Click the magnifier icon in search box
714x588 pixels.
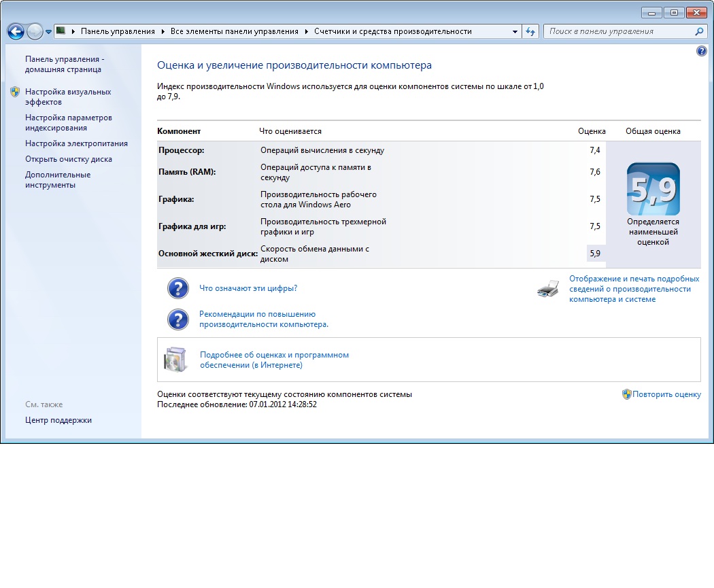click(700, 31)
